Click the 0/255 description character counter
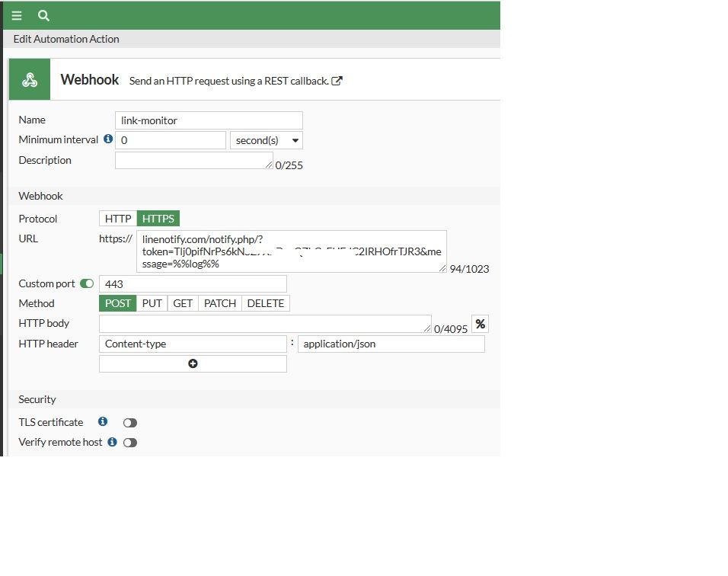Viewport: 728px width, 576px height. tap(289, 165)
